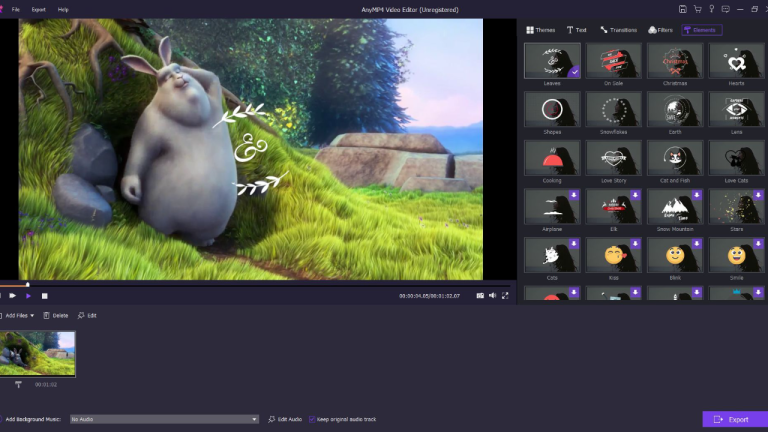Download the Snow Mountain element via arrow badge
Image resolution: width=768 pixels, height=432 pixels.
[x=696, y=195]
